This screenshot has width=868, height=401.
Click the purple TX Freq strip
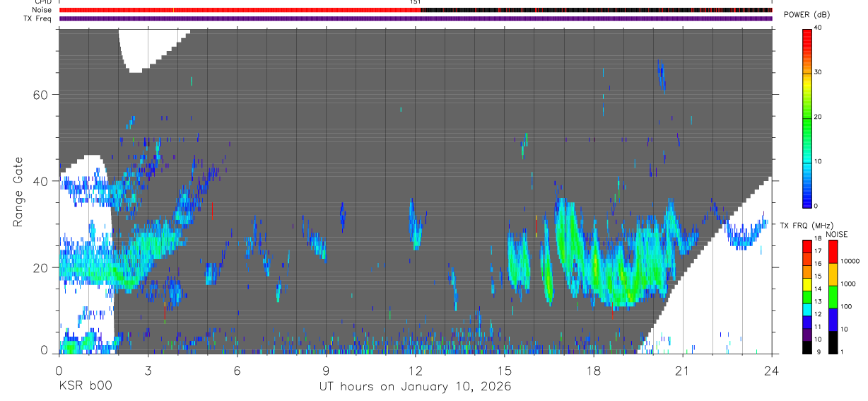pyautogui.click(x=415, y=18)
